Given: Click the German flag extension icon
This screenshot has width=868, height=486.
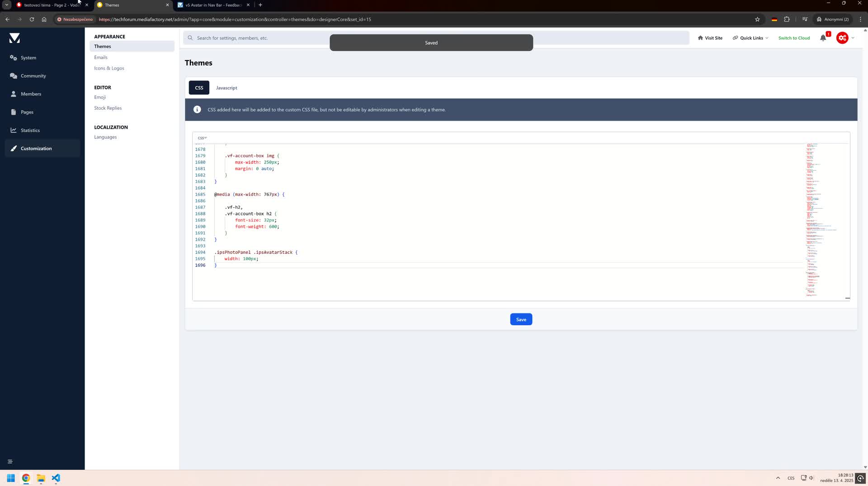Looking at the screenshot, I should click(x=774, y=19).
